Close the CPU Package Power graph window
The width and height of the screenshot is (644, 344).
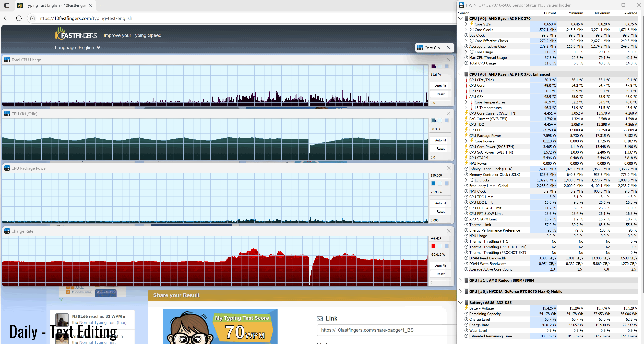pos(449,168)
